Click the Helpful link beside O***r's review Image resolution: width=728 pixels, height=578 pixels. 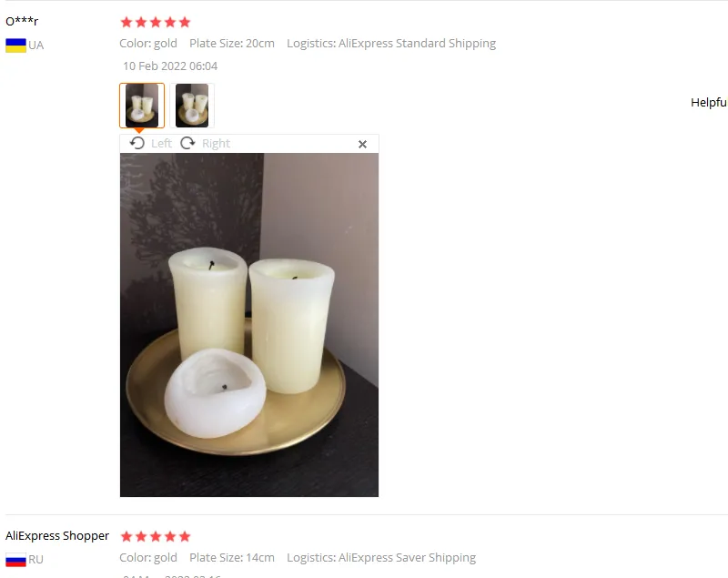tap(709, 103)
